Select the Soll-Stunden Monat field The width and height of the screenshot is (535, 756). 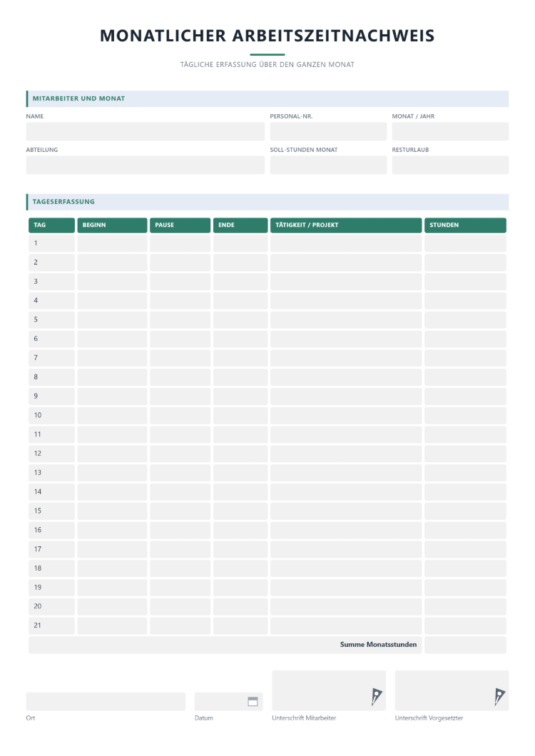(328, 165)
